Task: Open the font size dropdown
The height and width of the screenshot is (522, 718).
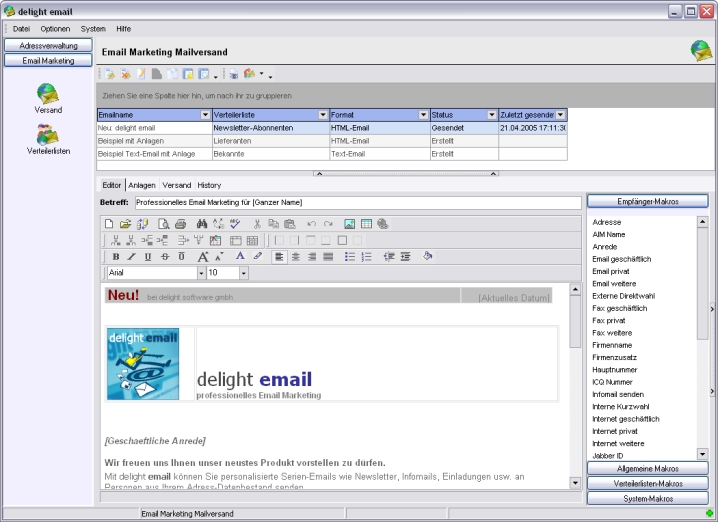Action: (x=243, y=273)
